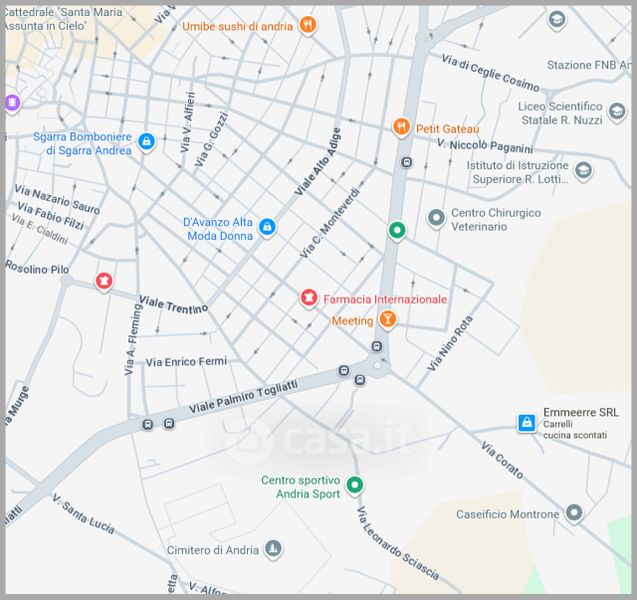
Task: Click the Stazione FNB Andria label
Action: pyautogui.click(x=588, y=65)
